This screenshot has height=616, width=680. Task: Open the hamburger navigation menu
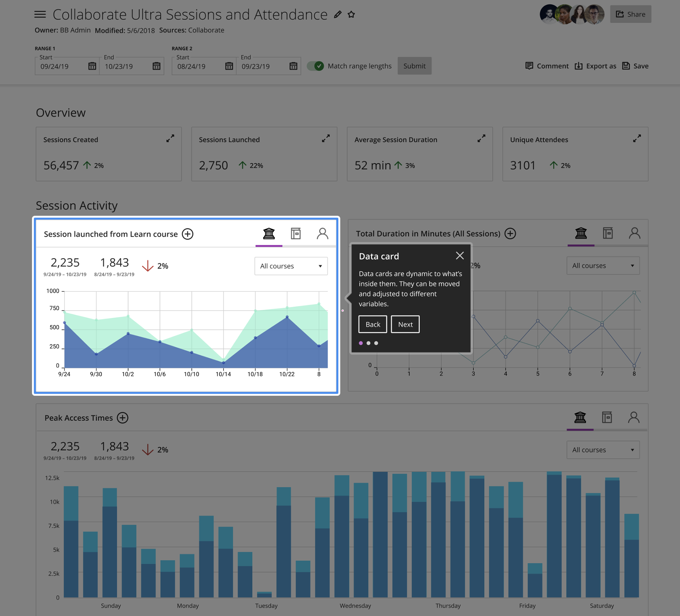40,15
